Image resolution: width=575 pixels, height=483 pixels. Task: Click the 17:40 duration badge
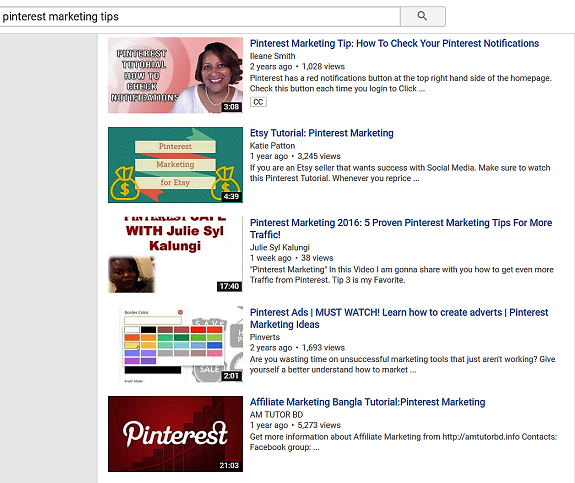coord(229,286)
